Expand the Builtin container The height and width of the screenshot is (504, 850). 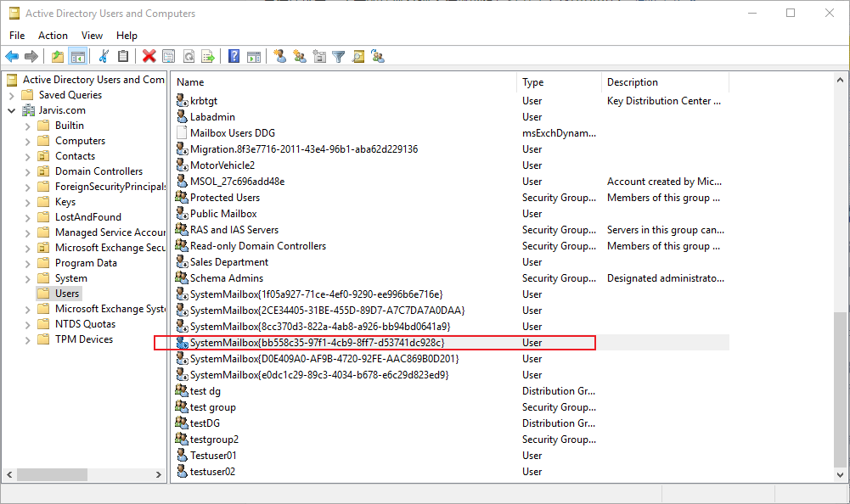(28, 126)
